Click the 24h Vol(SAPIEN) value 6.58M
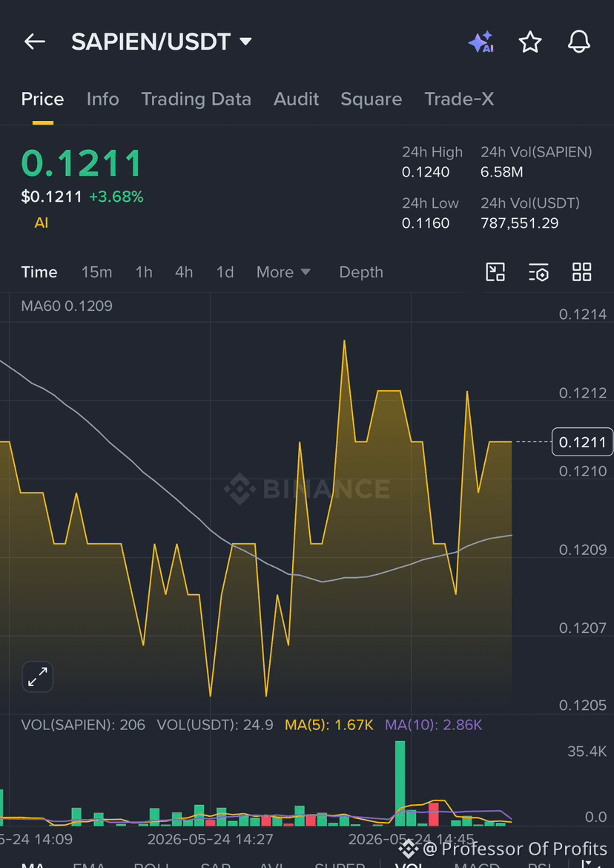 click(x=502, y=172)
